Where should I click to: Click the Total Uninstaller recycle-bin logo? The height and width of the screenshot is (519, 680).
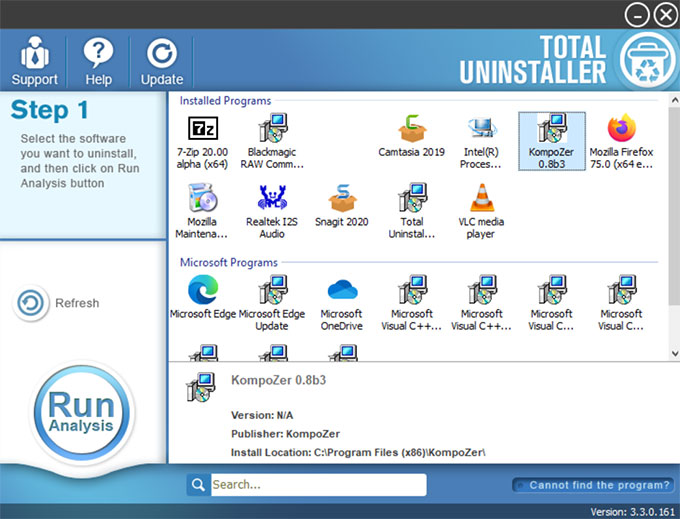pos(647,61)
